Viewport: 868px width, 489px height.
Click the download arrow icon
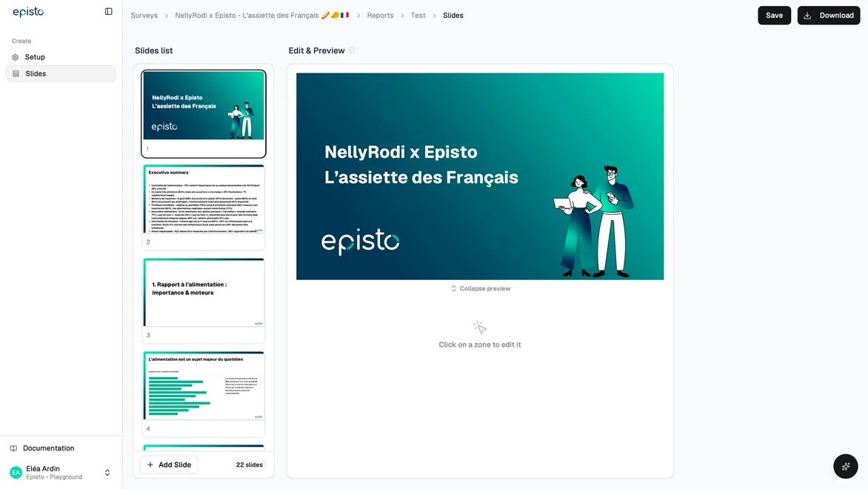808,16
